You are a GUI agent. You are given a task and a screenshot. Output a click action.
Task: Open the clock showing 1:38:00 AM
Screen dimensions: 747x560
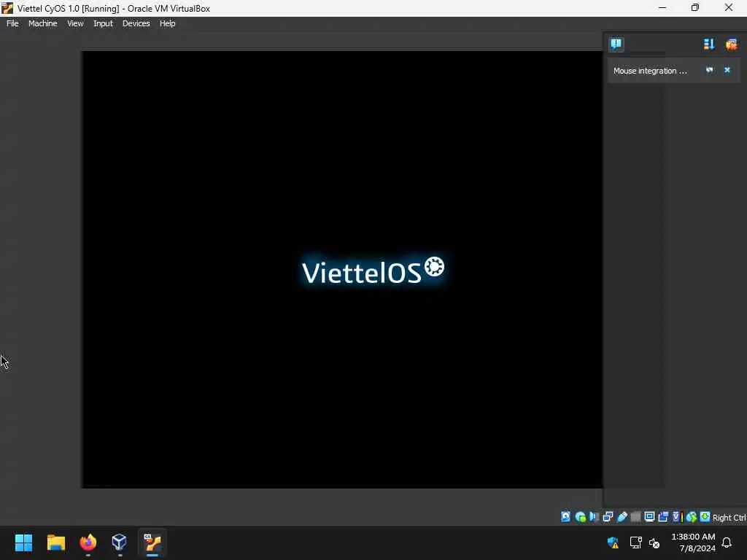tap(693, 542)
